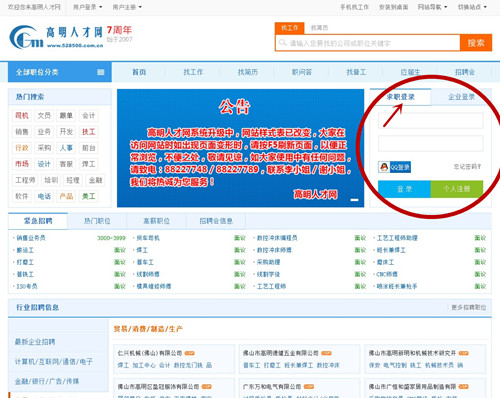The image size is (500, 398).
Task: Click hot search tag 业务
Action: 44,132
